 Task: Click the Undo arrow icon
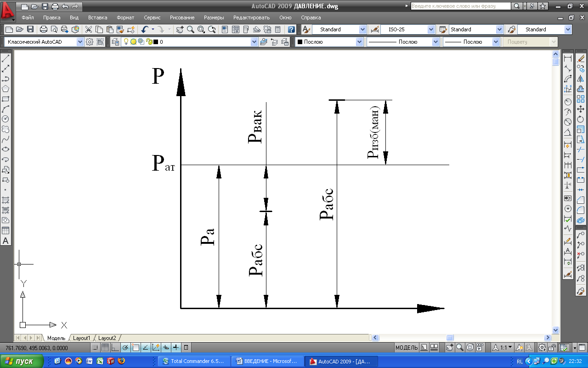tap(145, 29)
